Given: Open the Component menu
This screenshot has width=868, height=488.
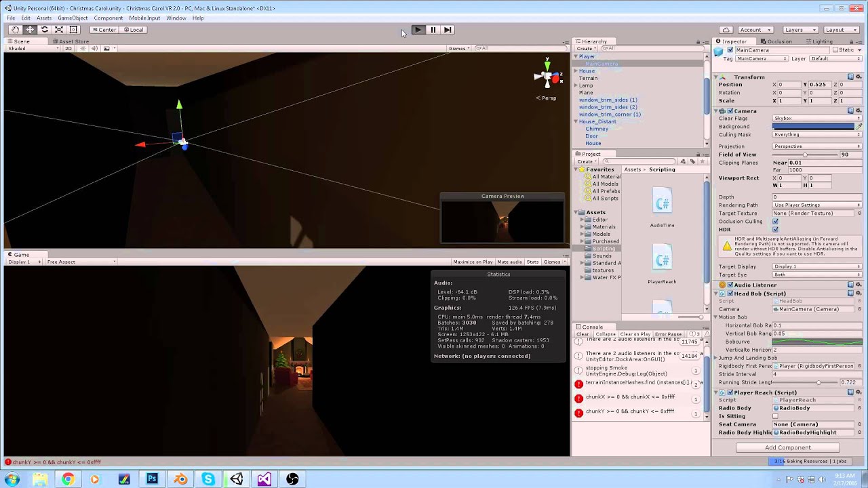Looking at the screenshot, I should (108, 18).
